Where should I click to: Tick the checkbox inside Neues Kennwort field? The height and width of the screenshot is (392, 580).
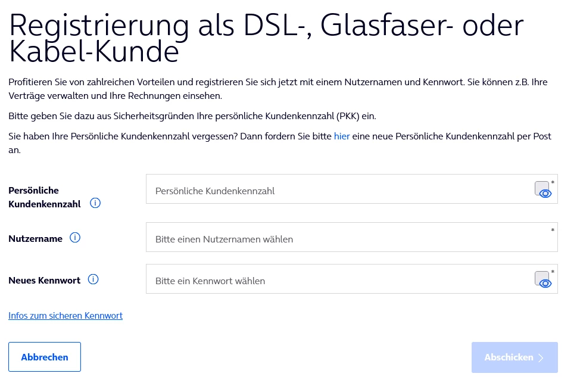541,277
